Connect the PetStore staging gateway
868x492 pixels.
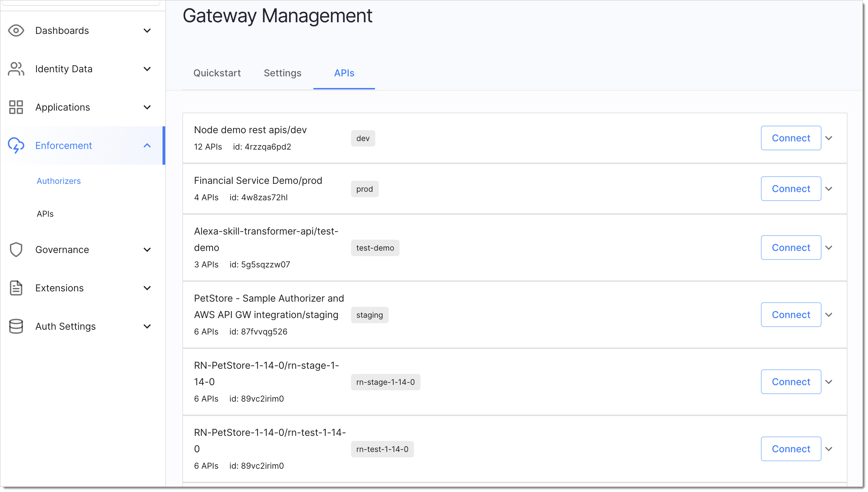click(x=791, y=315)
